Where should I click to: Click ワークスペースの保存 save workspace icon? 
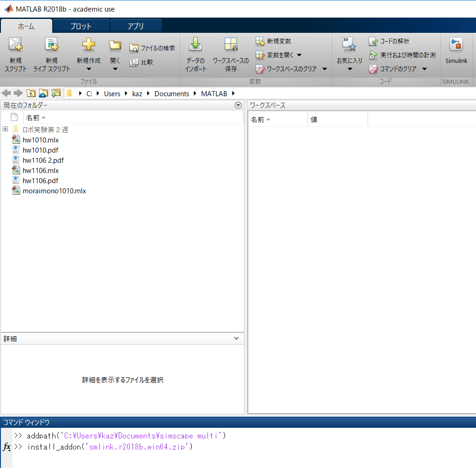[x=231, y=44]
